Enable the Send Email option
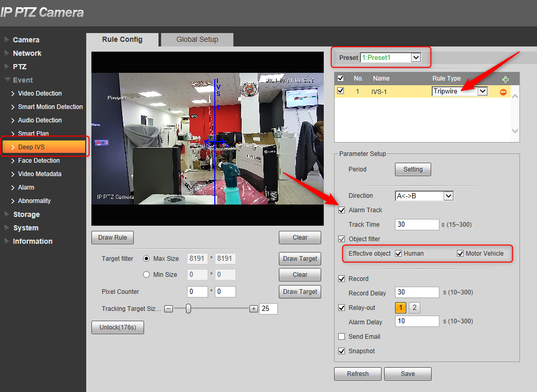Screen dimensions: 537x392 pos(341,336)
